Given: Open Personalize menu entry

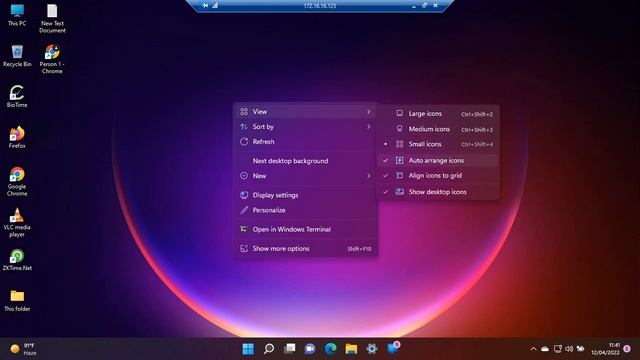Looking at the screenshot, I should pos(306,210).
